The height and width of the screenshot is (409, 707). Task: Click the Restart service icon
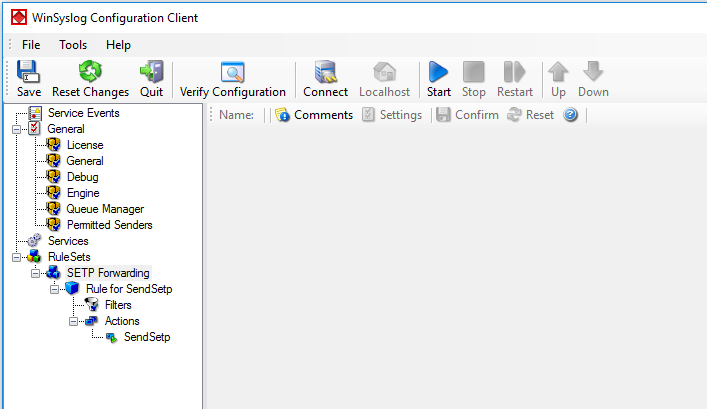(514, 72)
